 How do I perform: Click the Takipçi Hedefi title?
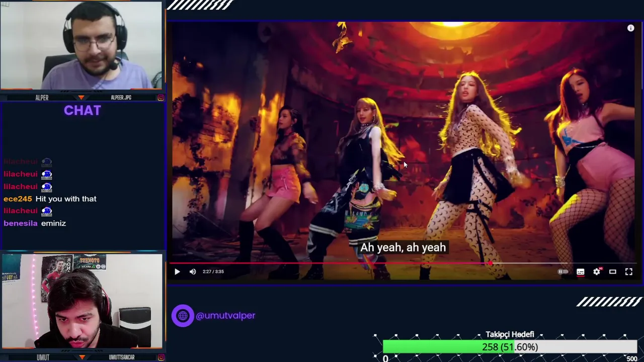[510, 334]
